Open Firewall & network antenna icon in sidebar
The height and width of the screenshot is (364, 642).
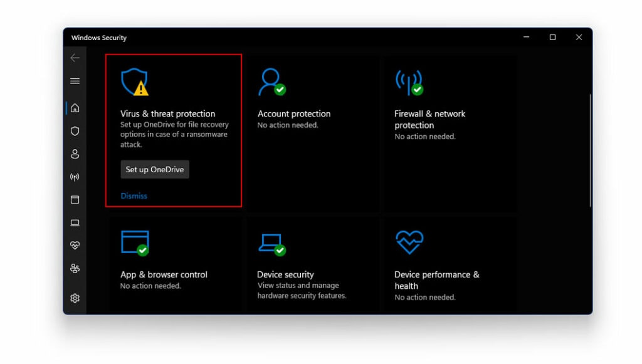(75, 177)
